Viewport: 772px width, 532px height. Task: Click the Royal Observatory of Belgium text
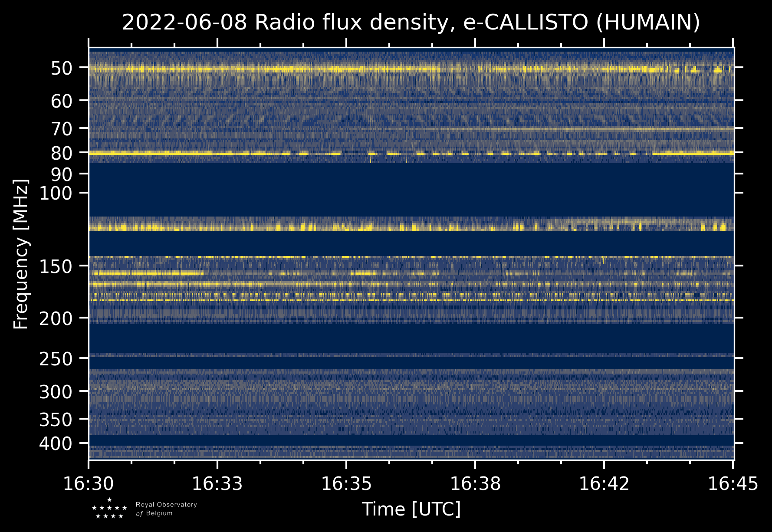coord(166,509)
